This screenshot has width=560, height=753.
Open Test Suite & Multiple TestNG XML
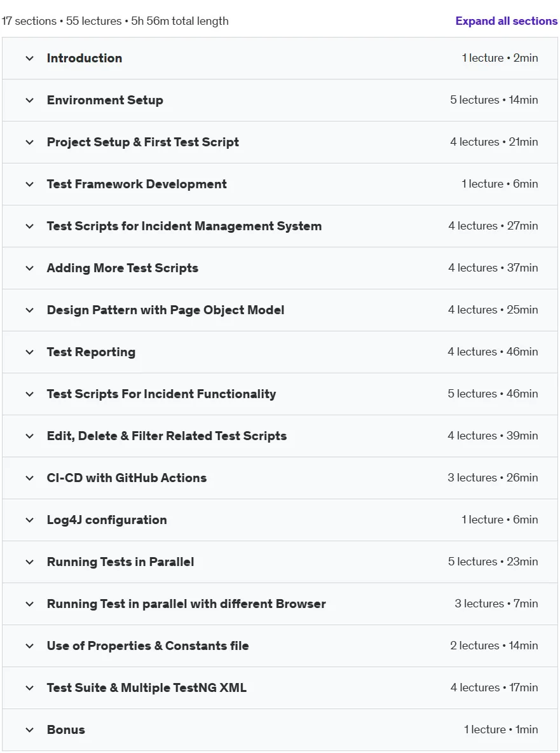click(147, 687)
